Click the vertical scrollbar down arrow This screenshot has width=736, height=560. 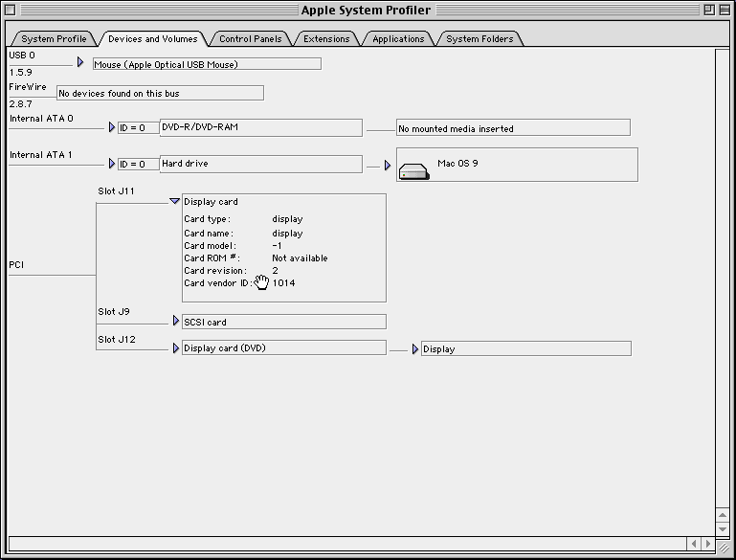coord(723,529)
